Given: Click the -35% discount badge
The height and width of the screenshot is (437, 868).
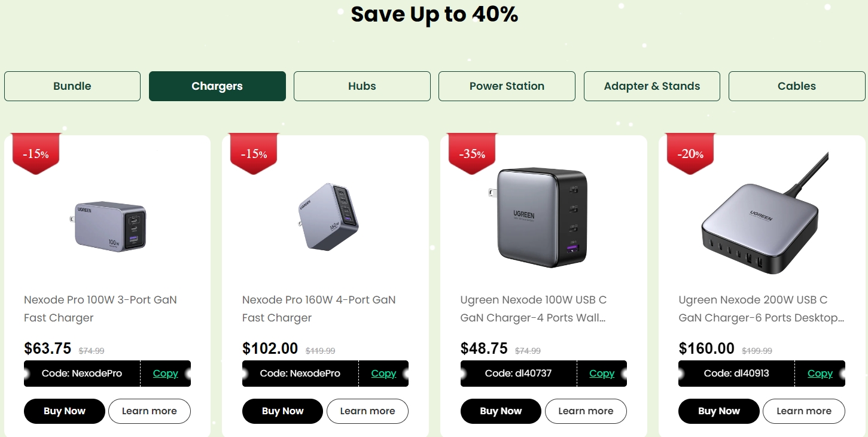Looking at the screenshot, I should (x=472, y=154).
